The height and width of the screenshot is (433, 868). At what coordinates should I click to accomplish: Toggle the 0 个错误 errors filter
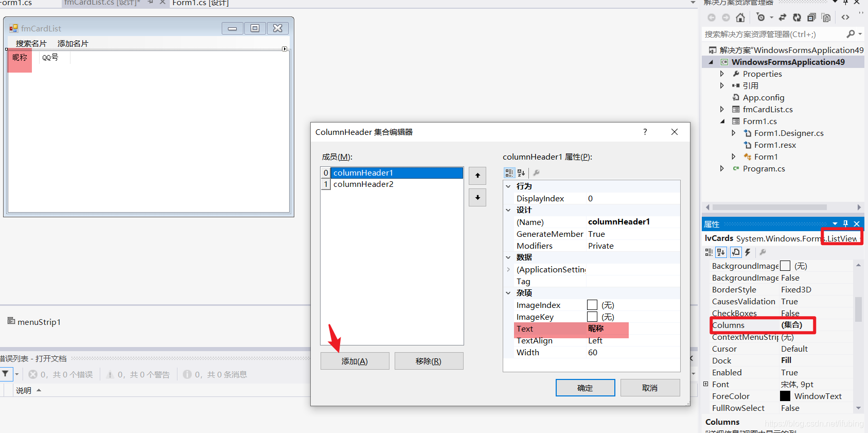click(x=61, y=374)
